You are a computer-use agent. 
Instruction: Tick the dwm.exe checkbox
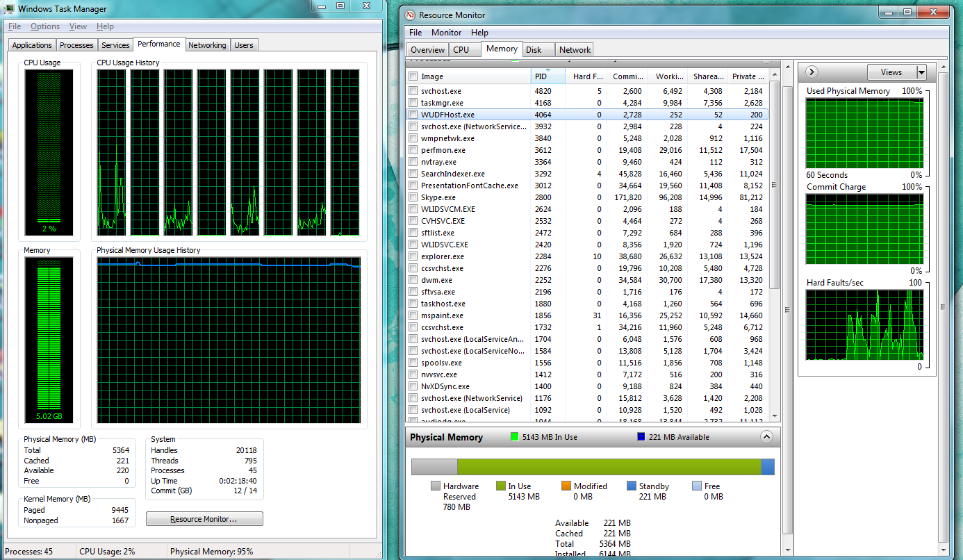(413, 280)
